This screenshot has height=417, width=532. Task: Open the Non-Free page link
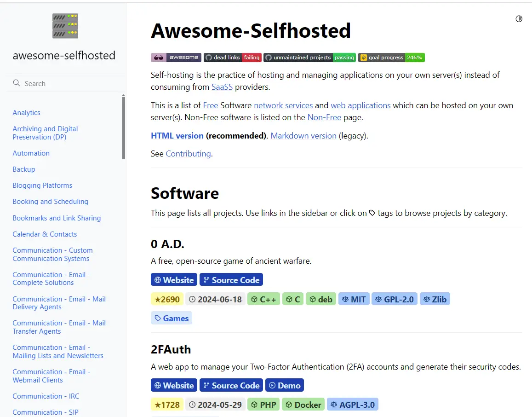(x=324, y=117)
